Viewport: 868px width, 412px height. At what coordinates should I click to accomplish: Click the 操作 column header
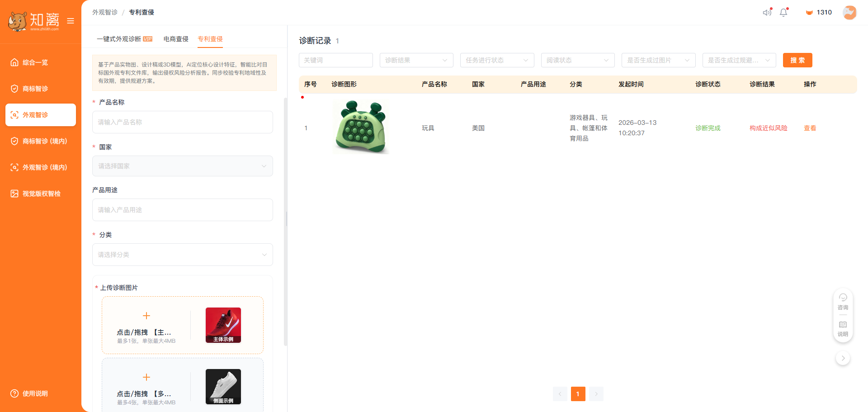tap(810, 84)
